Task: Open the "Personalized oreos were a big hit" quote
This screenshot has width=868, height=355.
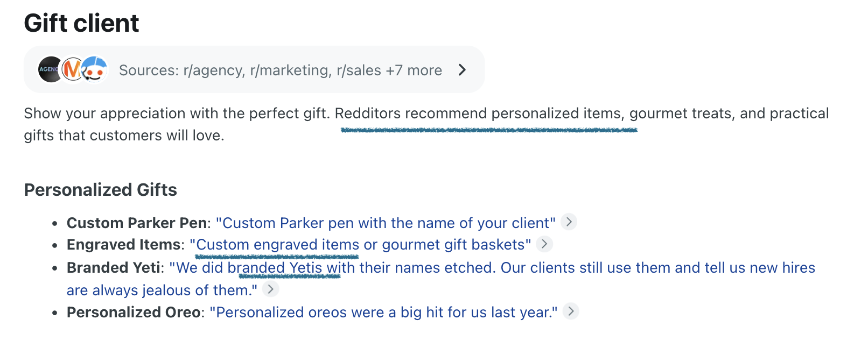Action: [x=384, y=312]
